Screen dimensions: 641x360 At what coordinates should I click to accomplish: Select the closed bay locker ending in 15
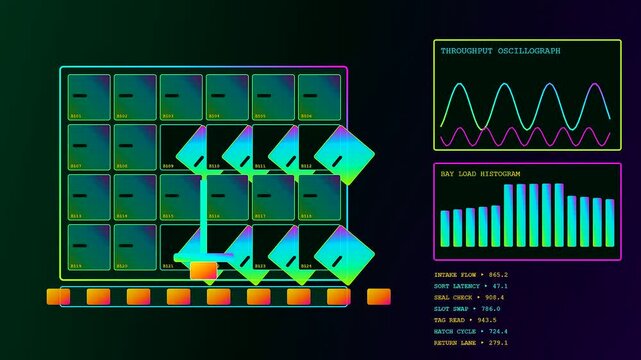[181, 197]
